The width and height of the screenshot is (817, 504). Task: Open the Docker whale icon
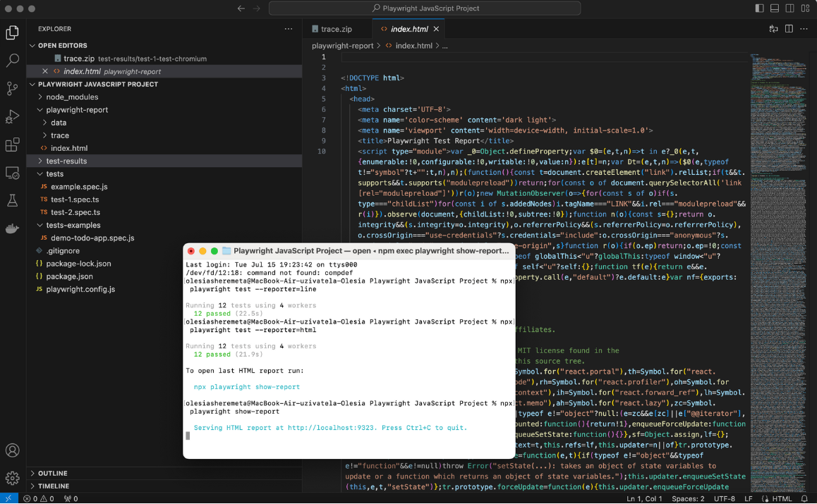tap(12, 228)
